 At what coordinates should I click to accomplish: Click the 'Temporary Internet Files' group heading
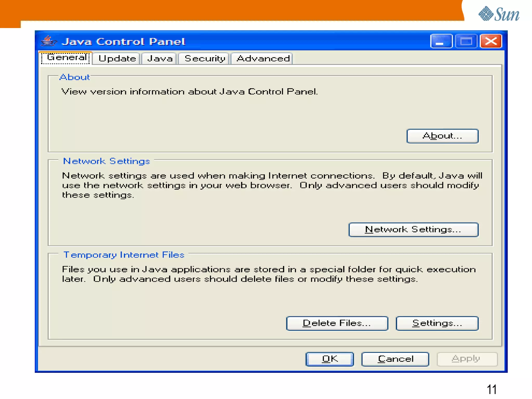pyautogui.click(x=124, y=255)
